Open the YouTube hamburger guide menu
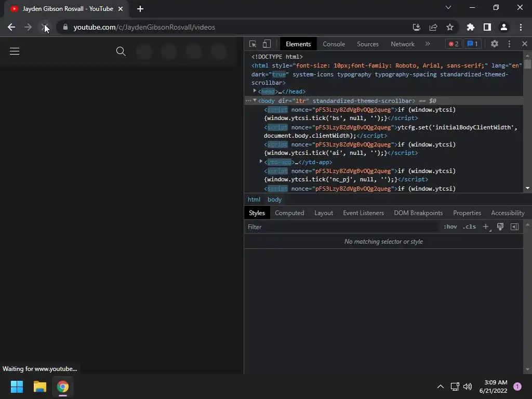Viewport: 532px width, 399px height. pos(15,51)
